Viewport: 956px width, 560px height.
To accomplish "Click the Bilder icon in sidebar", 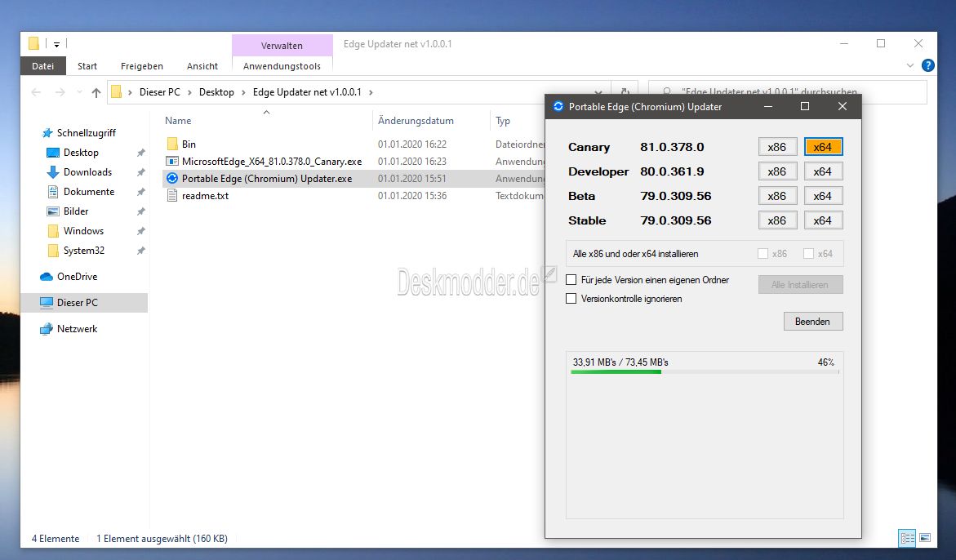I will (53, 211).
